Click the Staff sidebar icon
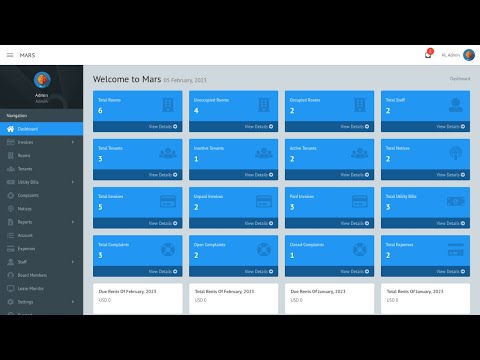Screen dimensions: 480x360 tap(11, 262)
